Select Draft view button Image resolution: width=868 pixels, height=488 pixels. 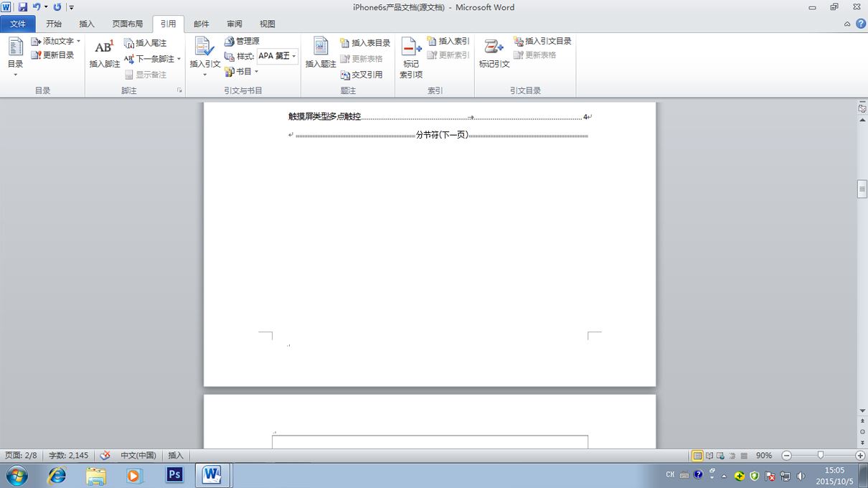(x=744, y=456)
